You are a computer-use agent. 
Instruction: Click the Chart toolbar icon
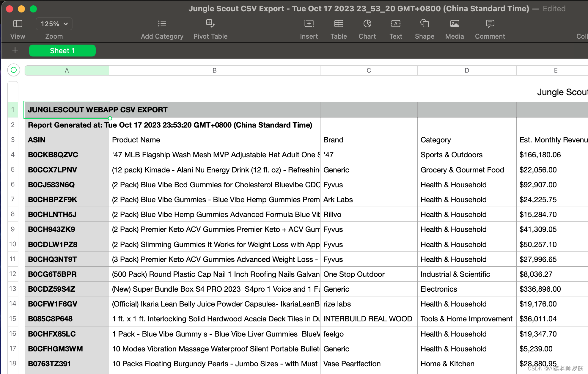pyautogui.click(x=367, y=23)
